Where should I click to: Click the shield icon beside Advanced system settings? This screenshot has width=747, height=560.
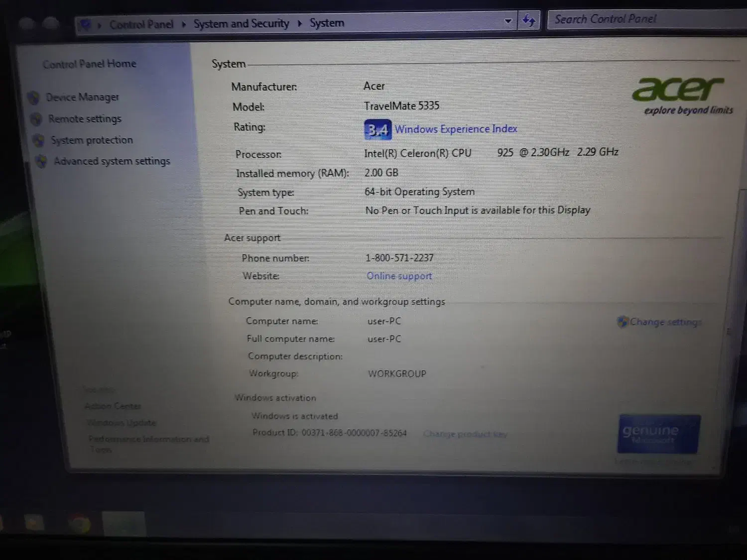coord(41,161)
